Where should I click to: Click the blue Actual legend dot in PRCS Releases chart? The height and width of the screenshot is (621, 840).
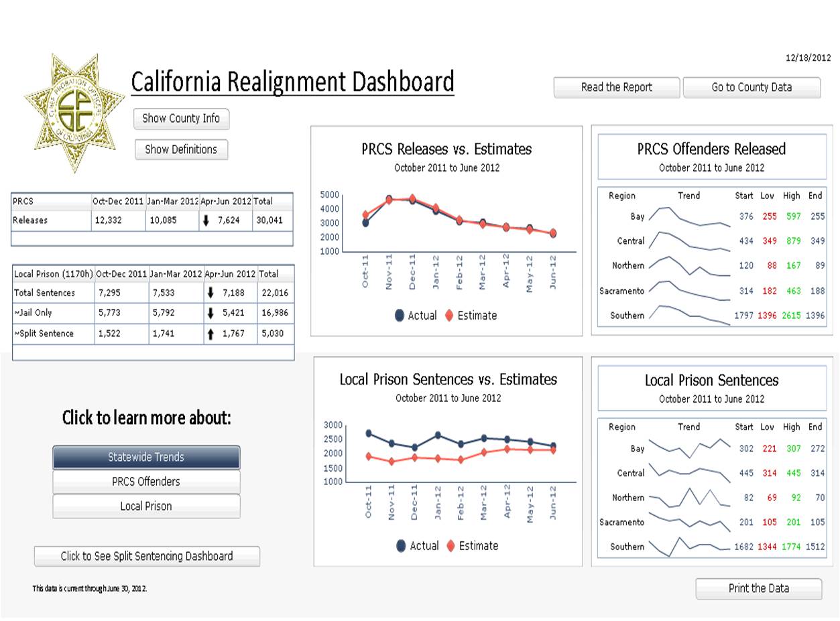400,316
